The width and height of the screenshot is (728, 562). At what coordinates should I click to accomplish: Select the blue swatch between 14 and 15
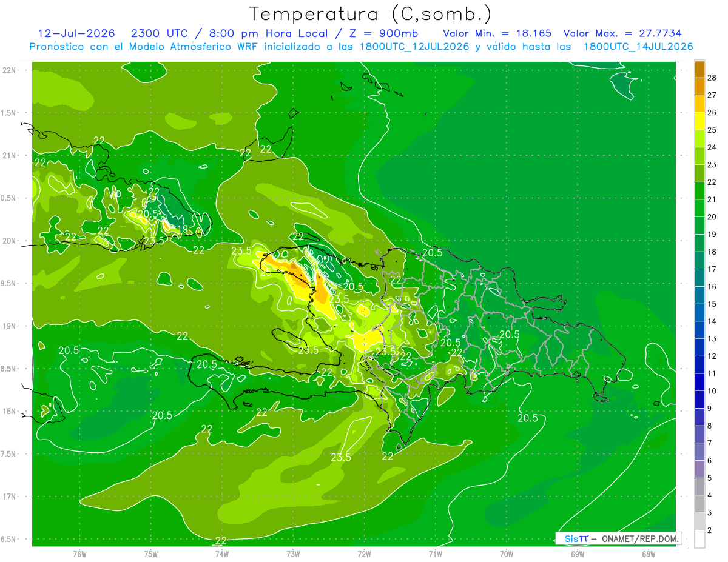(x=699, y=313)
